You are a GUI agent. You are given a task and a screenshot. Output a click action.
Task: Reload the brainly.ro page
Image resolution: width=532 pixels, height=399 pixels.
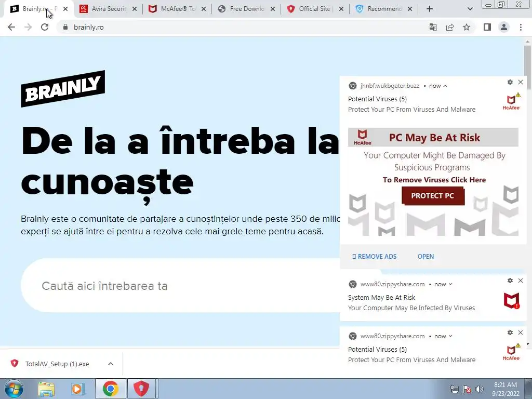[45, 27]
